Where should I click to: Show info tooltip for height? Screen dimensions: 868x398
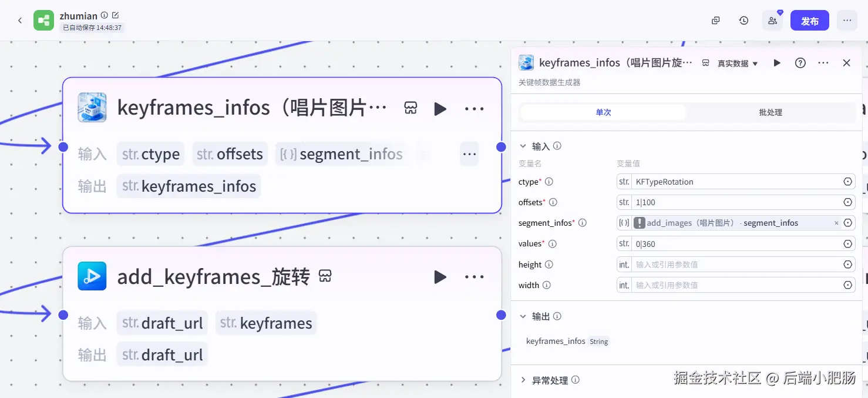549,265
